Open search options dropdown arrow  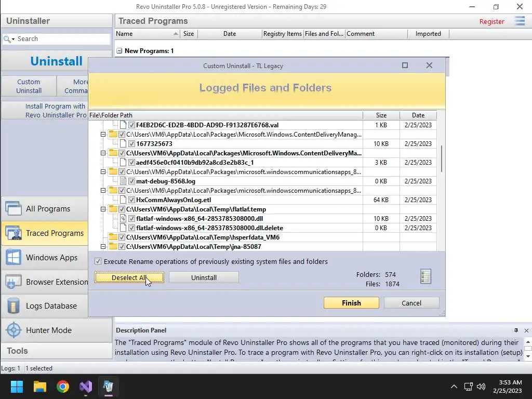(x=13, y=39)
